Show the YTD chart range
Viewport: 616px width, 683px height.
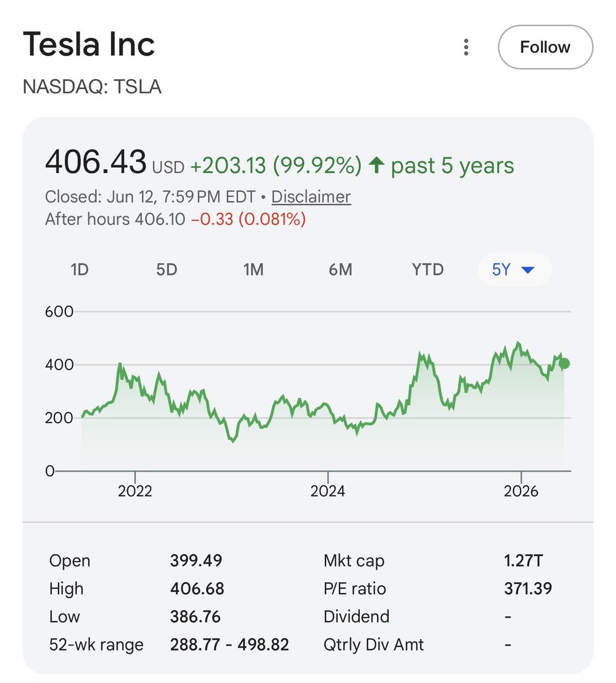click(428, 270)
